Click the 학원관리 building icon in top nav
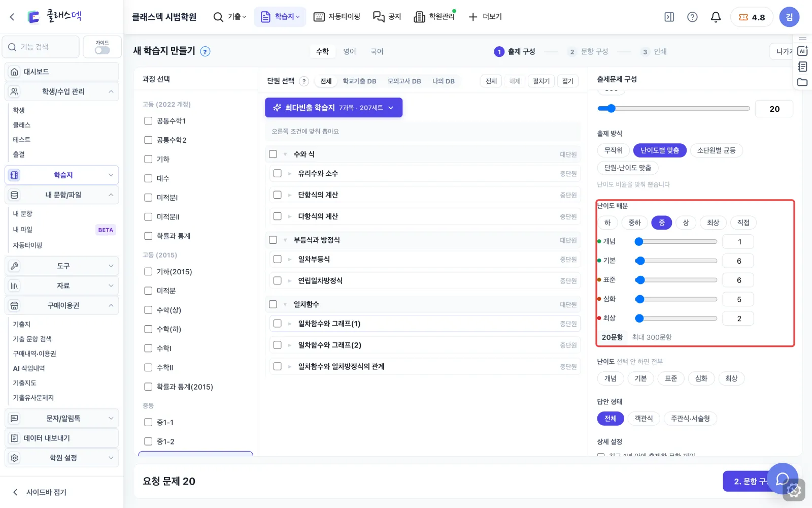Screen dimensions: 812x508 click(x=419, y=17)
